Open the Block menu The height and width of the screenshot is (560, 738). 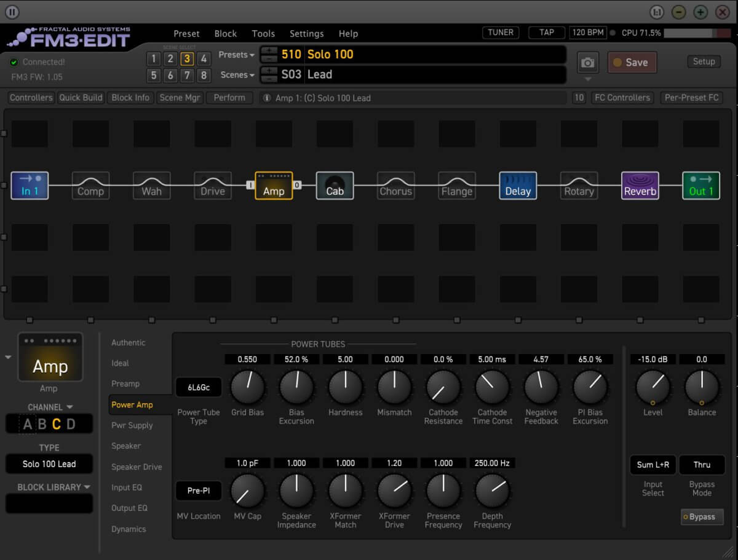[226, 34]
